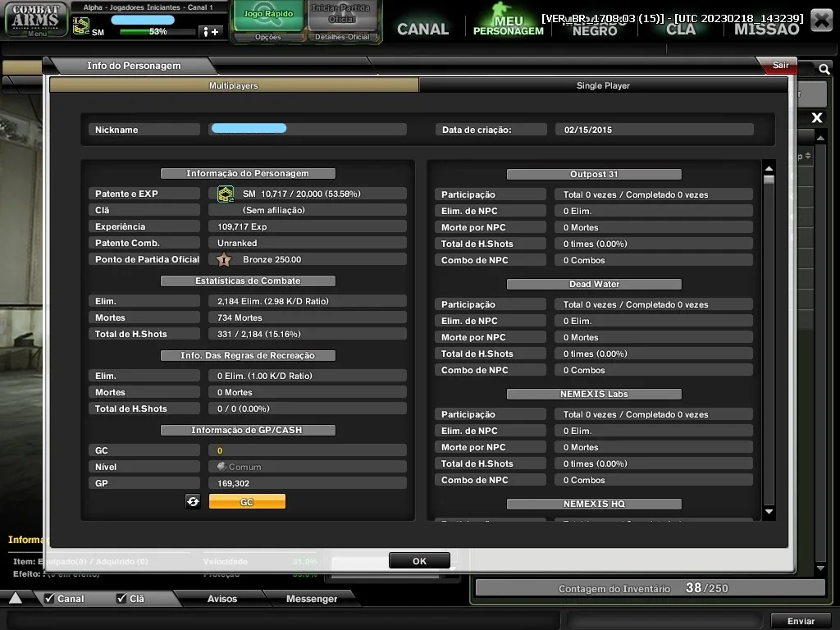Image resolution: width=840 pixels, height=630 pixels.
Task: Click the player add plus icon
Action: coord(211,32)
